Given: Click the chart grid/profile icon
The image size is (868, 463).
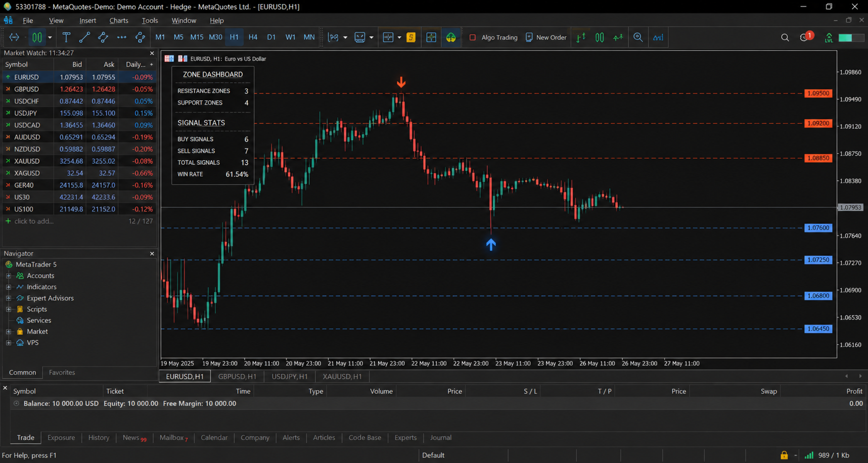Looking at the screenshot, I should pos(388,37).
